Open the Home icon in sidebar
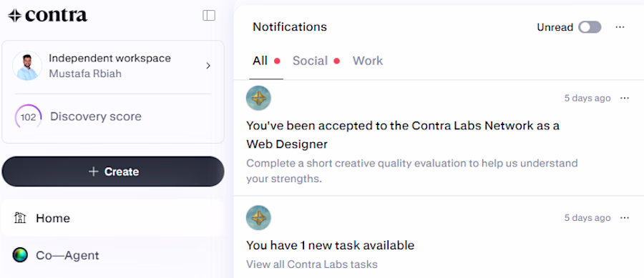This screenshot has width=644, height=278. coord(20,218)
